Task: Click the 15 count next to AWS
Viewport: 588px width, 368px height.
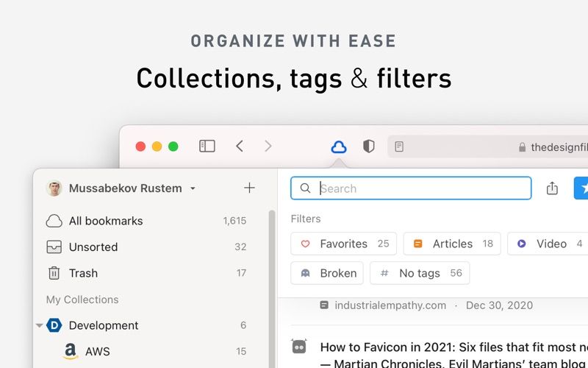Action: [241, 352]
